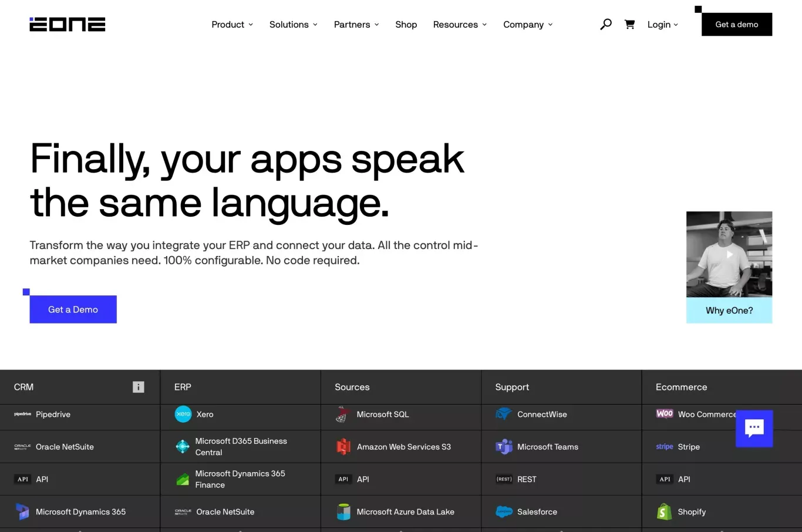Expand the Product dropdown menu

232,24
